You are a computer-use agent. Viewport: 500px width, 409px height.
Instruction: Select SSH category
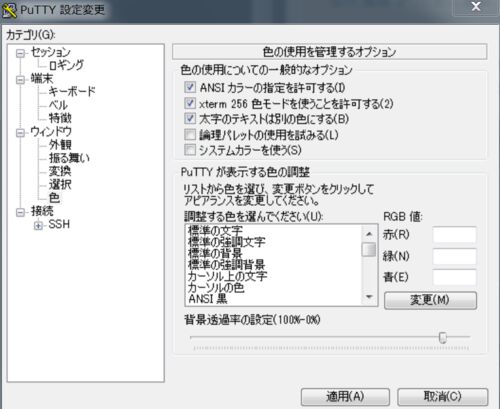click(59, 224)
